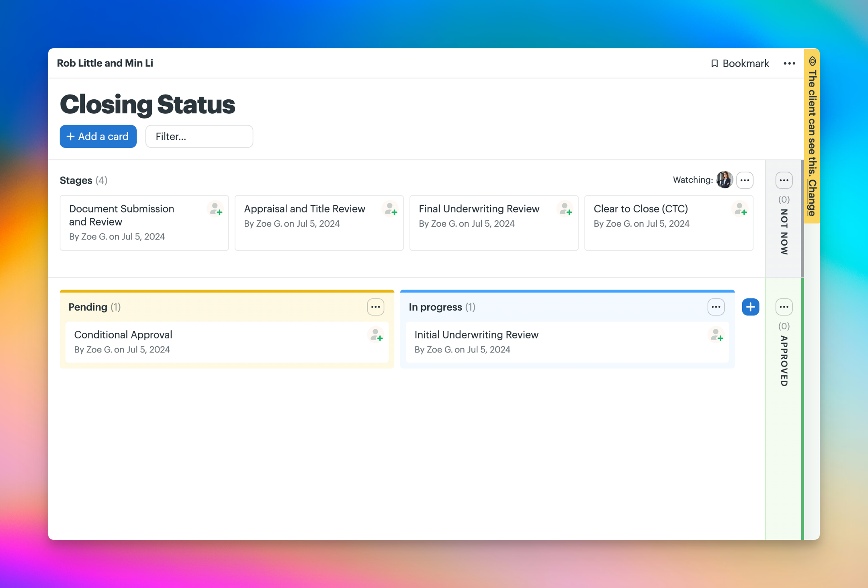Focus the Filter input field
Screen dimensions: 868x588
(199, 136)
